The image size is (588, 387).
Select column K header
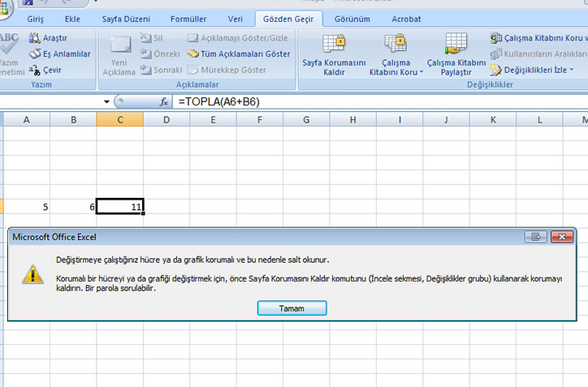coord(493,120)
